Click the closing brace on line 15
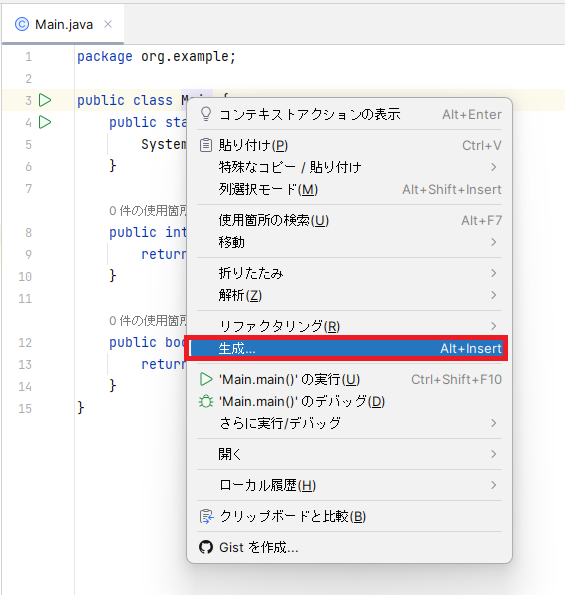Image resolution: width=565 pixels, height=595 pixels. coord(80,408)
